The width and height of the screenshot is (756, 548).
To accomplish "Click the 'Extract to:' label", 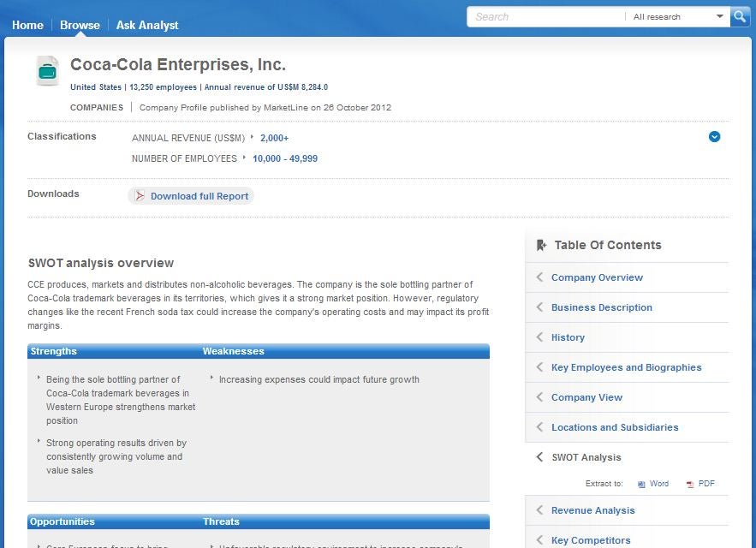I will click(604, 484).
